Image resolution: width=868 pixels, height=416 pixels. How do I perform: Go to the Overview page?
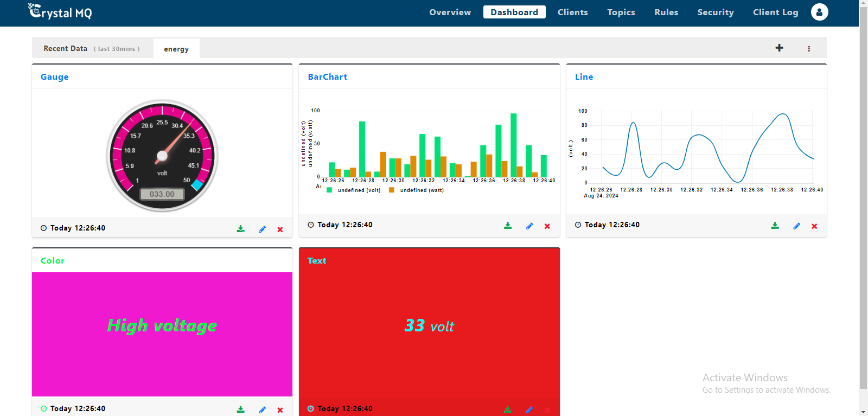coord(450,12)
